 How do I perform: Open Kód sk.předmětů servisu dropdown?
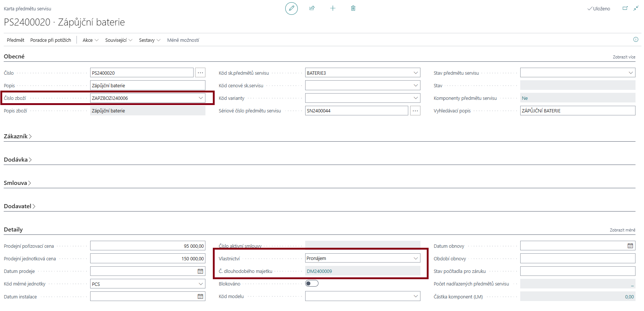416,73
